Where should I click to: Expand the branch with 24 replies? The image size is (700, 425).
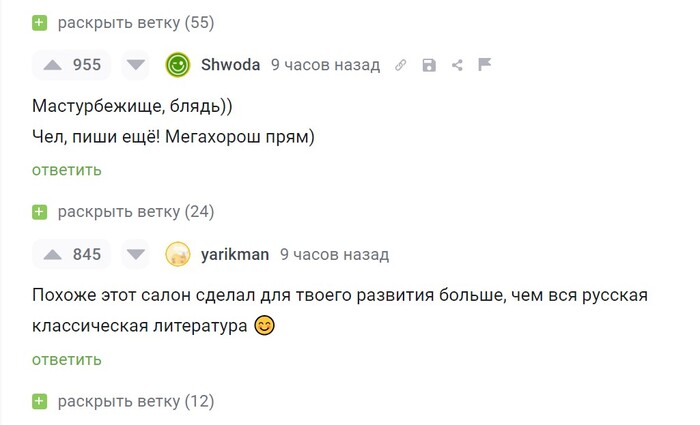(x=135, y=211)
